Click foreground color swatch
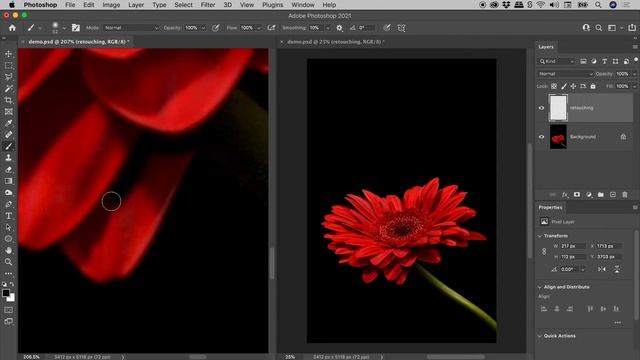 (x=6, y=293)
